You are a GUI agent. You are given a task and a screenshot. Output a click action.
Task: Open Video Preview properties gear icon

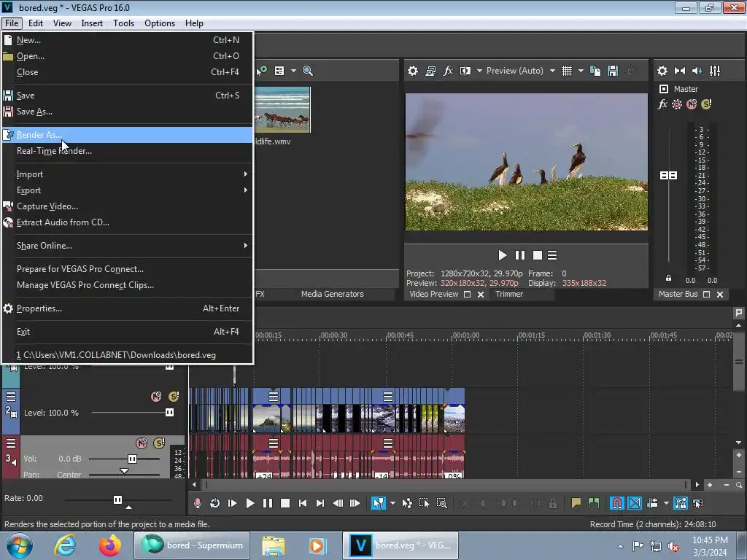[413, 71]
